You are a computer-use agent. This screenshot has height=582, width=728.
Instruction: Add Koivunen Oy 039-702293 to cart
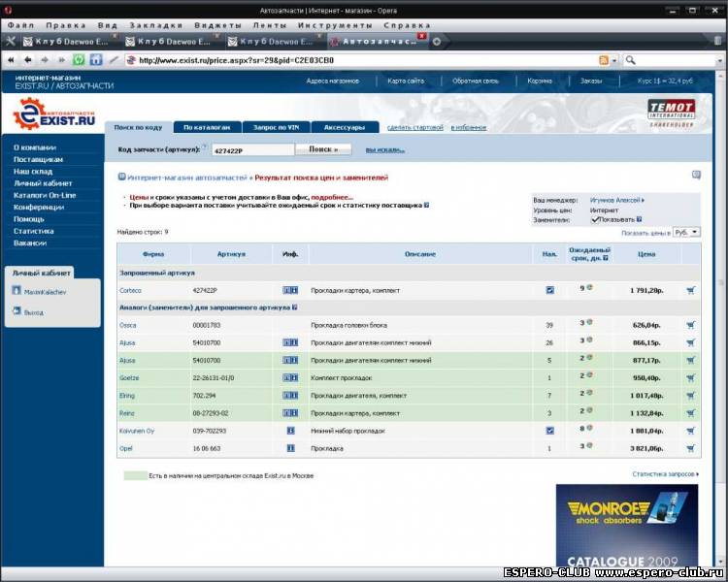(x=690, y=431)
